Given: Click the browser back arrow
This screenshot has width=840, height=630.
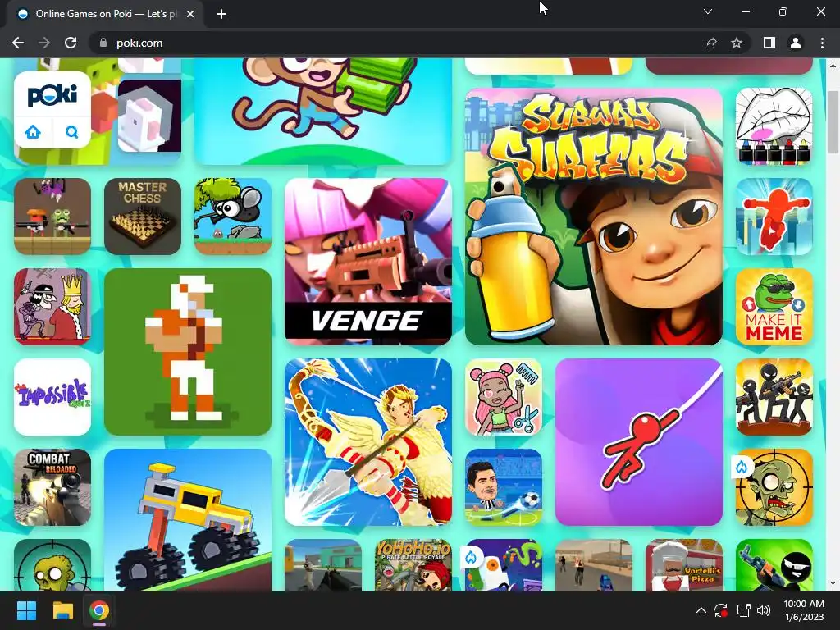Looking at the screenshot, I should (18, 43).
